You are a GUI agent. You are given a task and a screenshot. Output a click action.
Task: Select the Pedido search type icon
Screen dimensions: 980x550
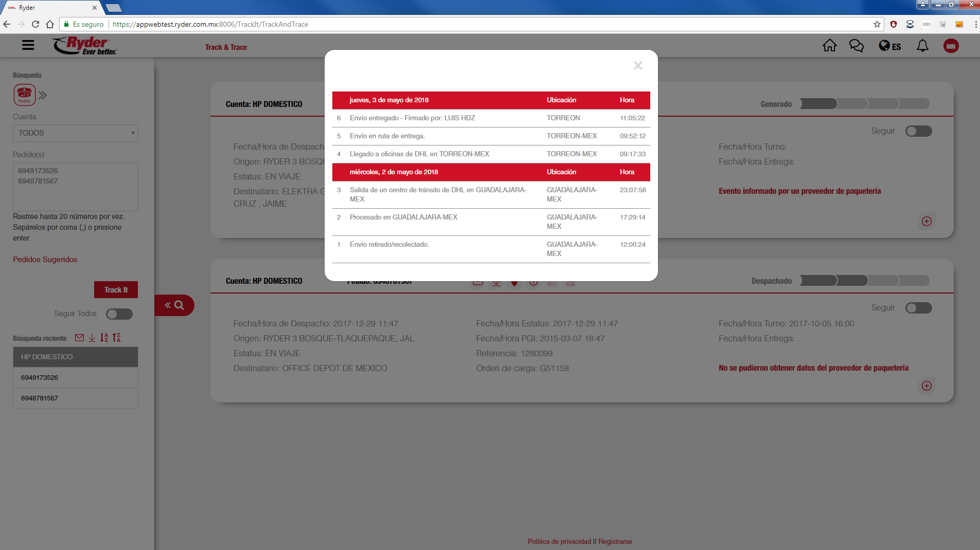click(24, 95)
